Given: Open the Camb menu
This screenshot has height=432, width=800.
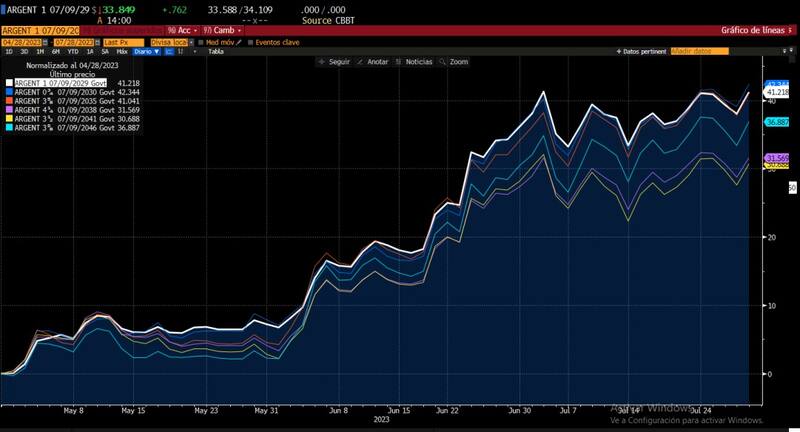Looking at the screenshot, I should 217,30.
